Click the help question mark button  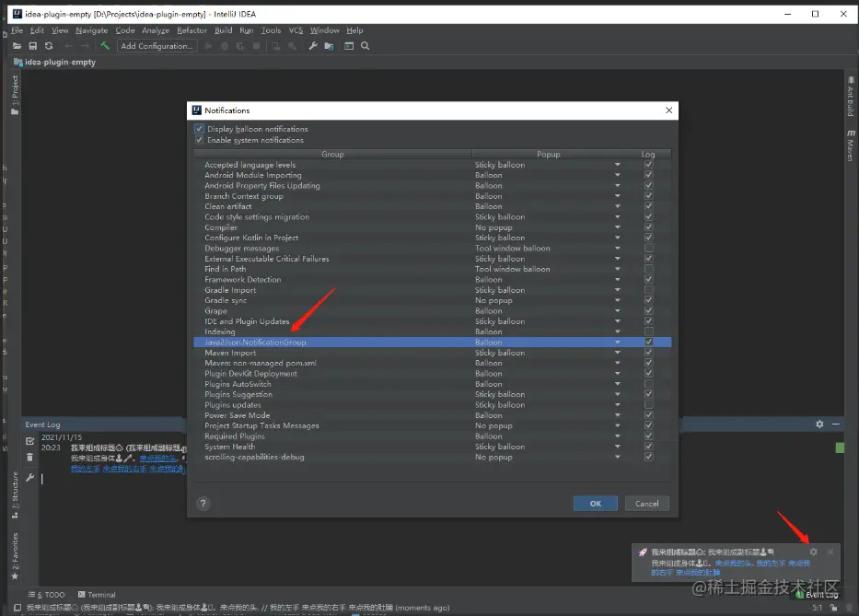coord(203,504)
